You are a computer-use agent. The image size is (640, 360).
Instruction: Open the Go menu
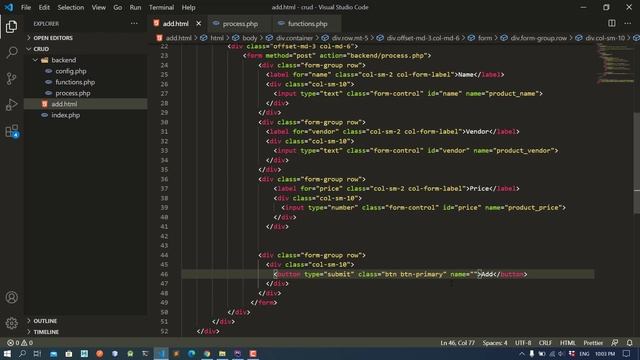(118, 7)
